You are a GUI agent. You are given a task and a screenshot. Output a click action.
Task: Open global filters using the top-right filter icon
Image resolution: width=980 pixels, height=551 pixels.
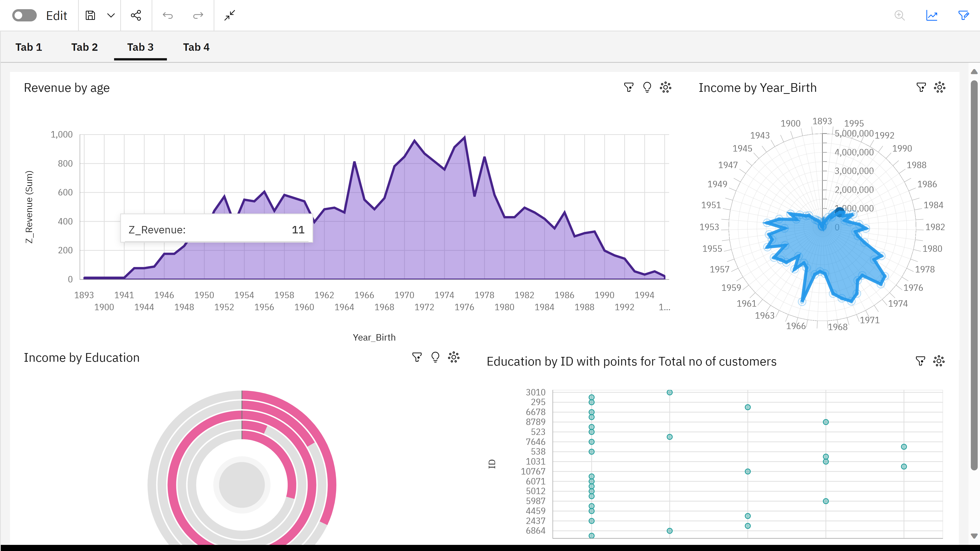pyautogui.click(x=963, y=15)
